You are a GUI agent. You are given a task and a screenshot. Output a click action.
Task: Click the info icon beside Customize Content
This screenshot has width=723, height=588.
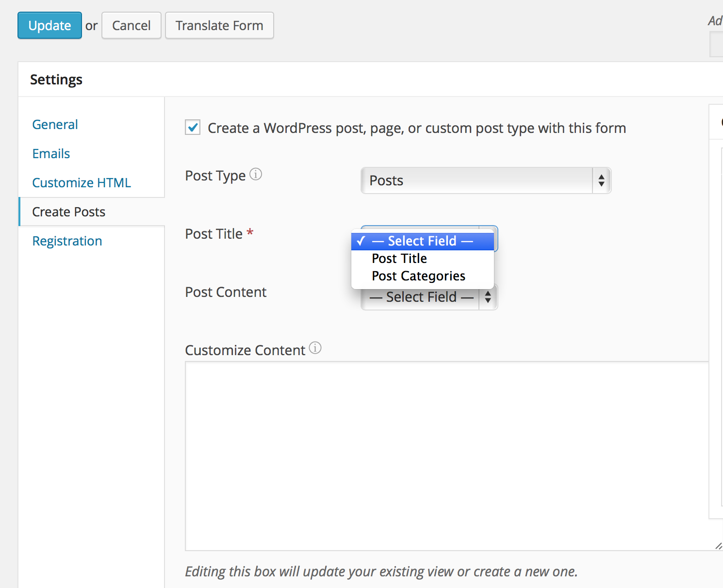pos(315,348)
